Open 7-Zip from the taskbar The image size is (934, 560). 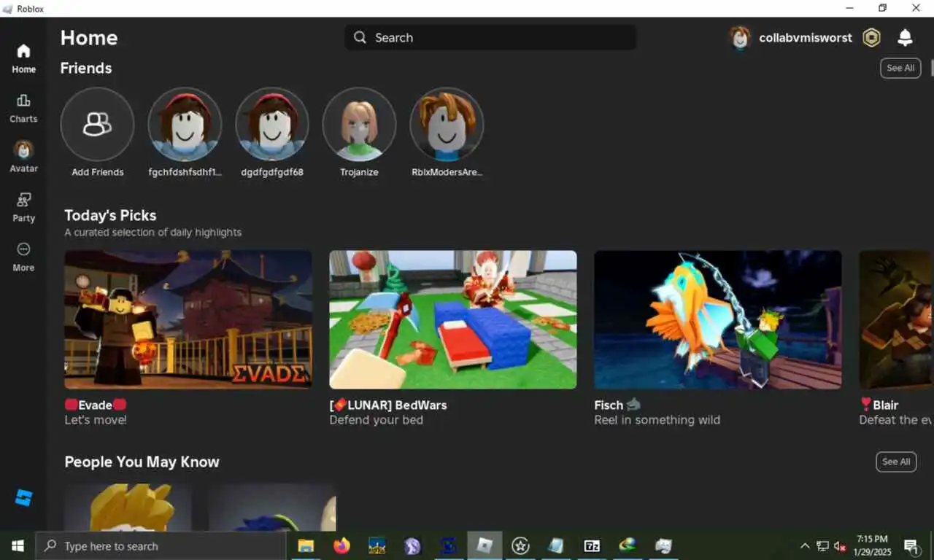(592, 545)
